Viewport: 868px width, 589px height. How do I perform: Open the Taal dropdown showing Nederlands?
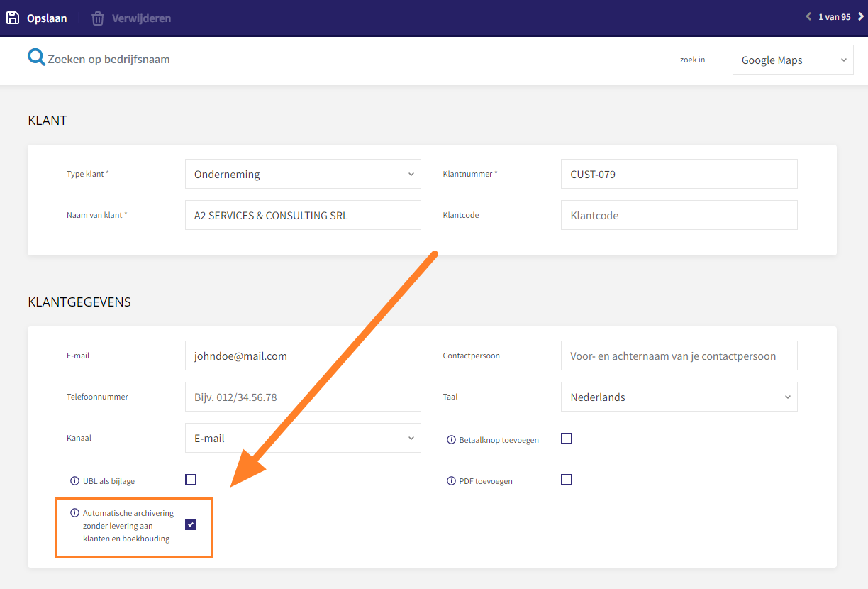pos(679,397)
